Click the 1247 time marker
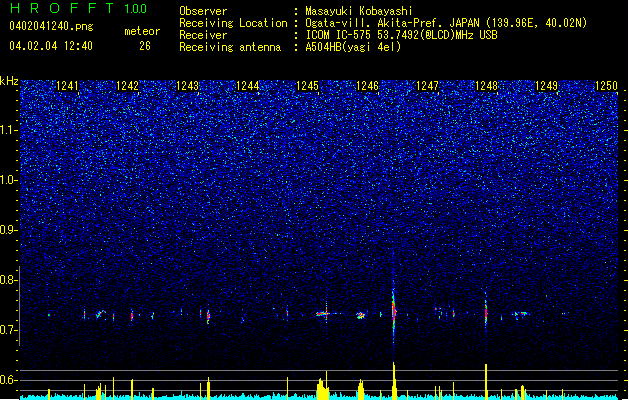The height and width of the screenshot is (400, 629). point(427,86)
